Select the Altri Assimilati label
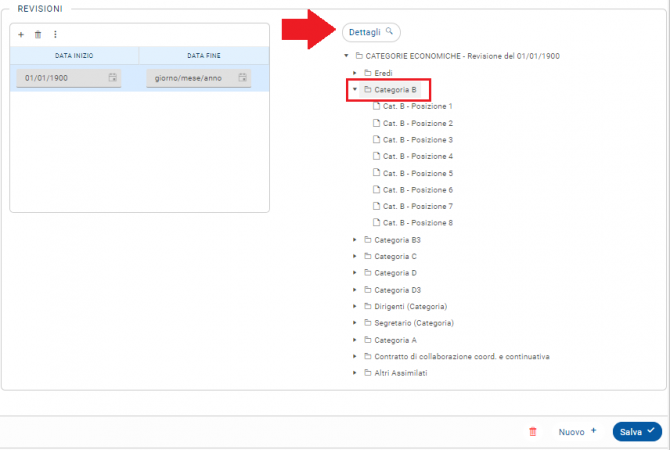The width and height of the screenshot is (670, 450). click(401, 373)
